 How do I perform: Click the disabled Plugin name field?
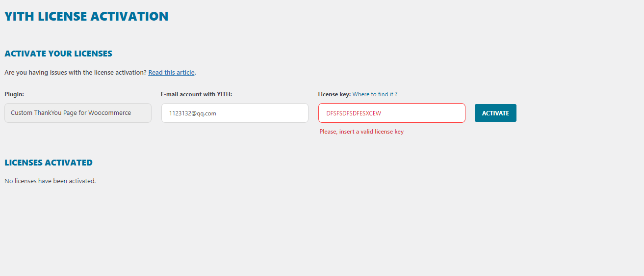tap(77, 113)
